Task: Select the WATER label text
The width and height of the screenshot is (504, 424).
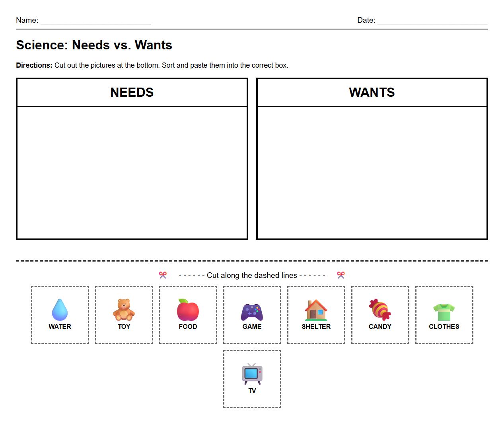Action: click(60, 326)
